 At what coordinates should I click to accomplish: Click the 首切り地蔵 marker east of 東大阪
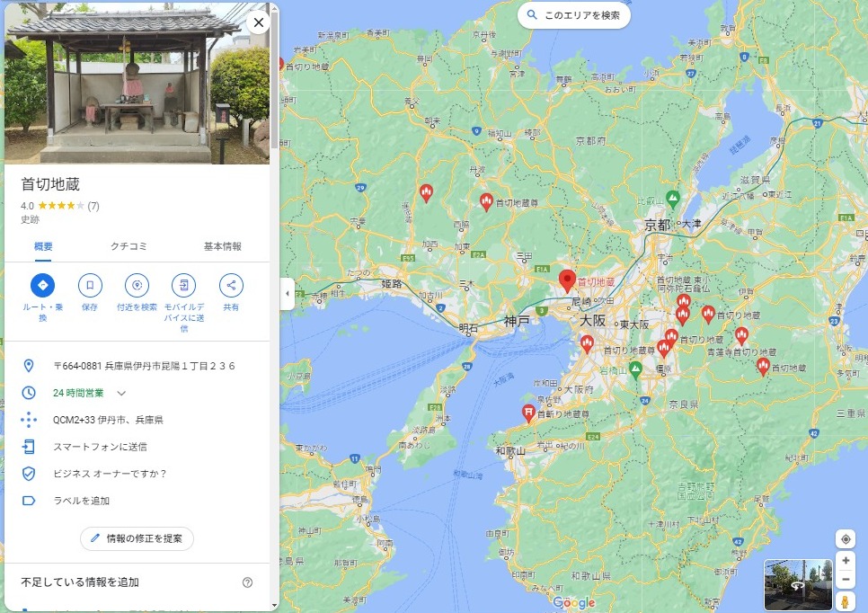click(708, 314)
